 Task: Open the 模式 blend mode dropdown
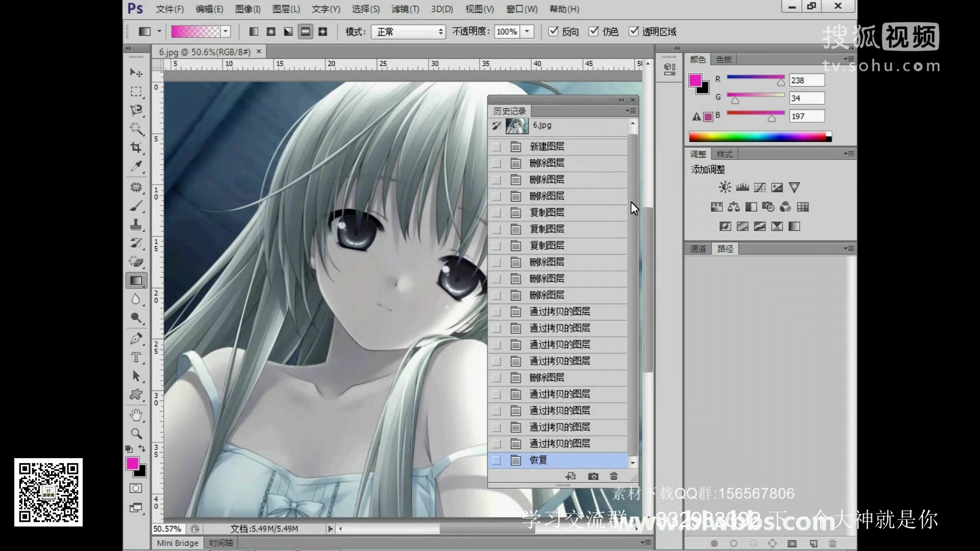[x=408, y=32]
